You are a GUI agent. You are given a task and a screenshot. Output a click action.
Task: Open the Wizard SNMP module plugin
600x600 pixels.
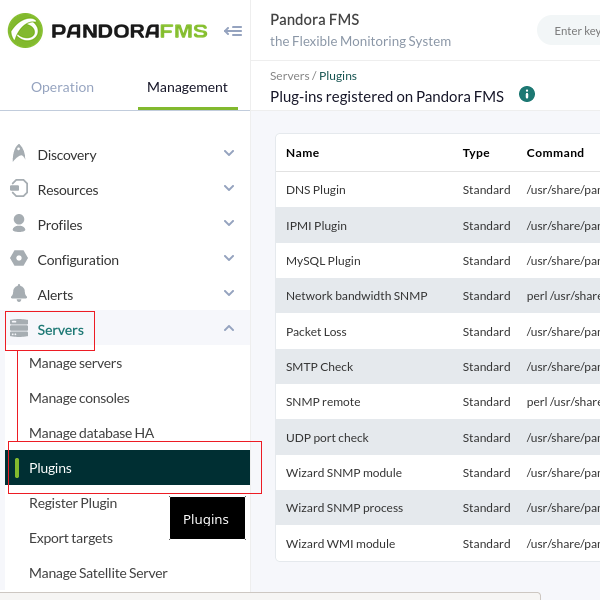[x=343, y=473]
